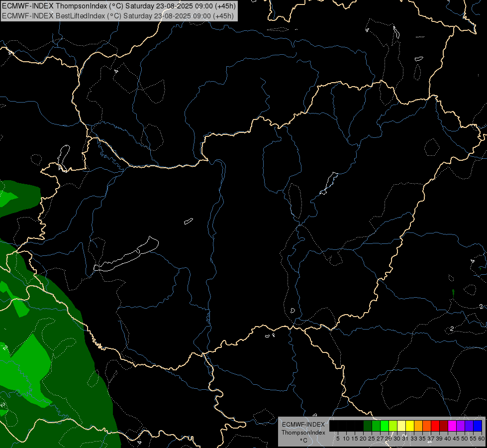
Task: Click the legend tick value 31
Action: coord(405,439)
